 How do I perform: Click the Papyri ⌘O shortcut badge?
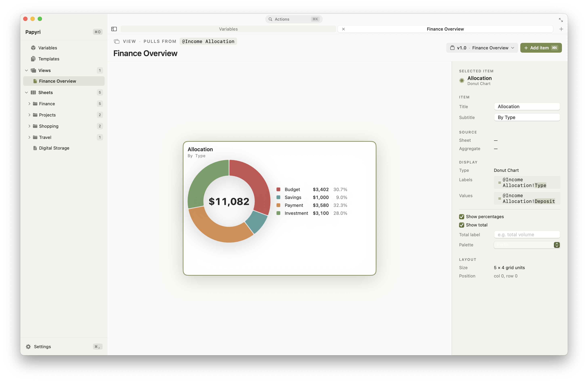coord(98,32)
